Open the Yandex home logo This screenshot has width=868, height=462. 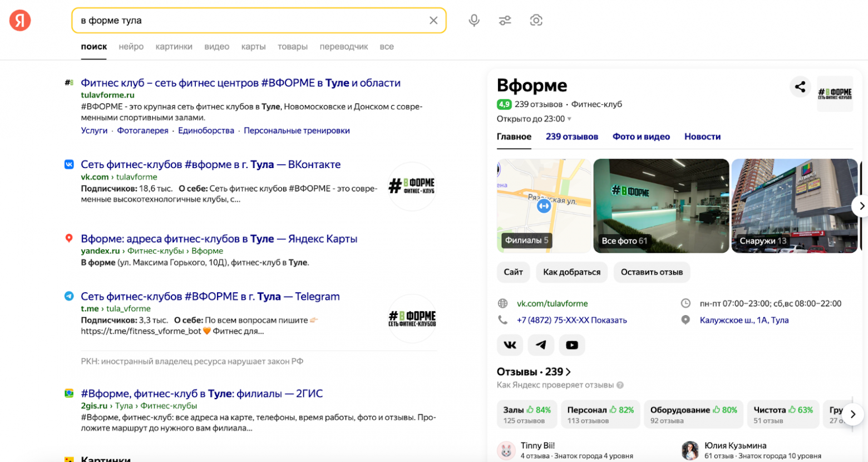tap(20, 21)
